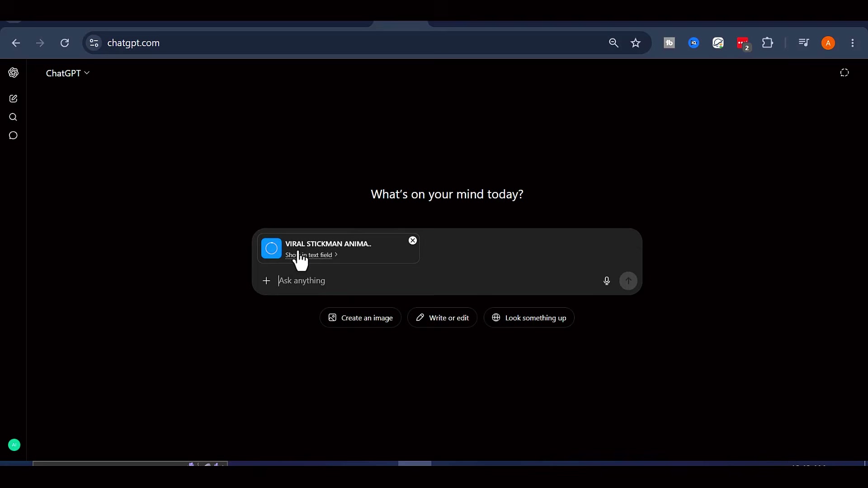
Task: Open the chats bubble icon in sidebar
Action: point(13,136)
